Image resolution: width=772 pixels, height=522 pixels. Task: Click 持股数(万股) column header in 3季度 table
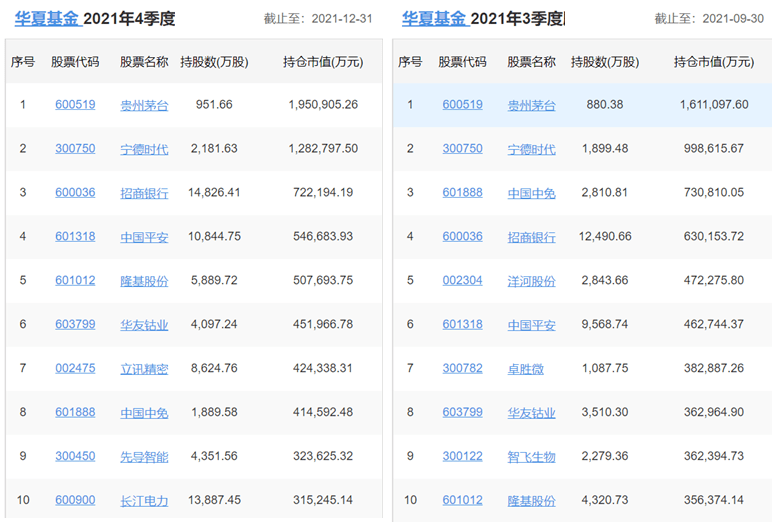(605, 62)
